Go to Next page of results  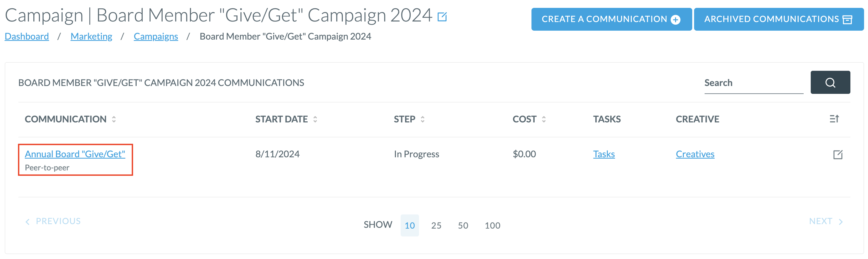[825, 221]
